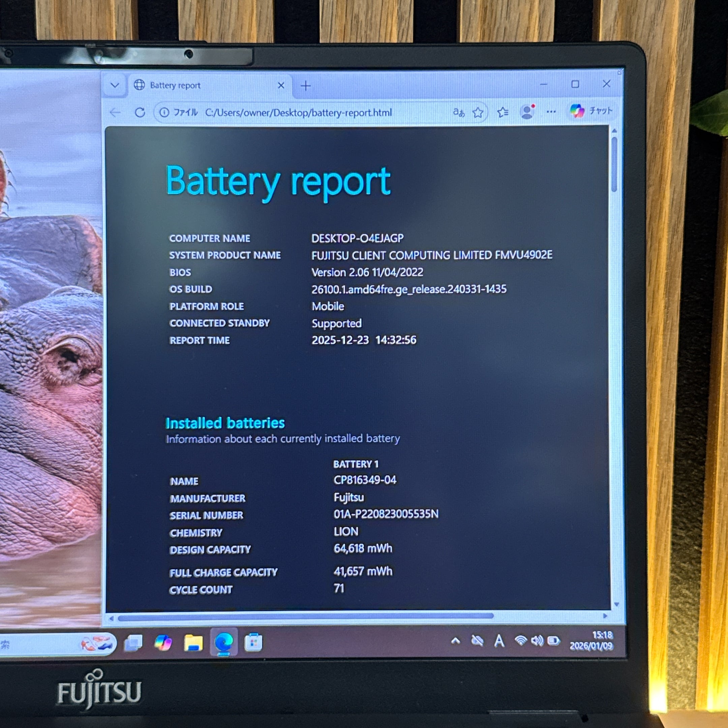Click the translate page icon

coord(459,112)
